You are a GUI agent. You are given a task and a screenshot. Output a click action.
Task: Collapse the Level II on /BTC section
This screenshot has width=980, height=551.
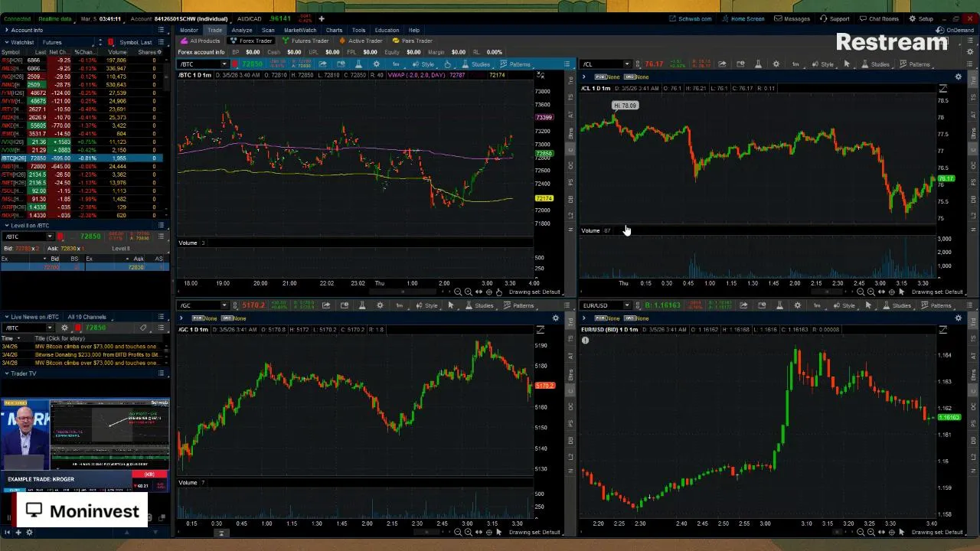pyautogui.click(x=6, y=225)
